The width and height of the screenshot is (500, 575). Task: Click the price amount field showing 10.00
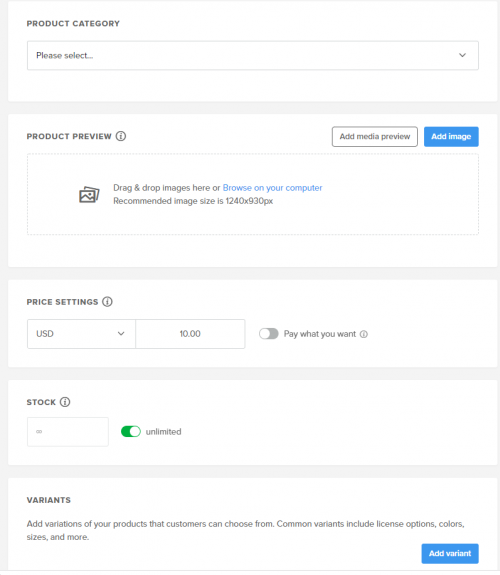[190, 334]
